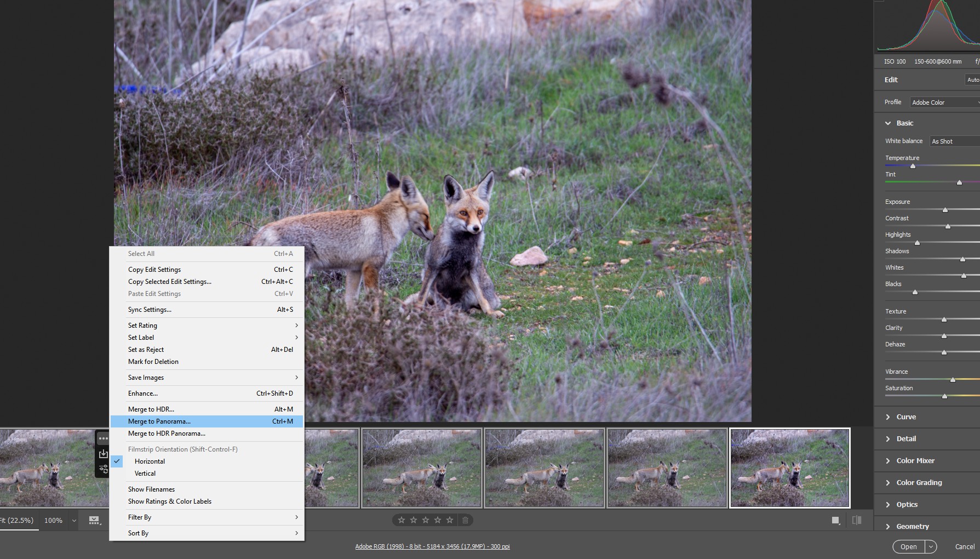Click the Edit panel header
Viewport: 980px width, 559px height.
click(891, 80)
